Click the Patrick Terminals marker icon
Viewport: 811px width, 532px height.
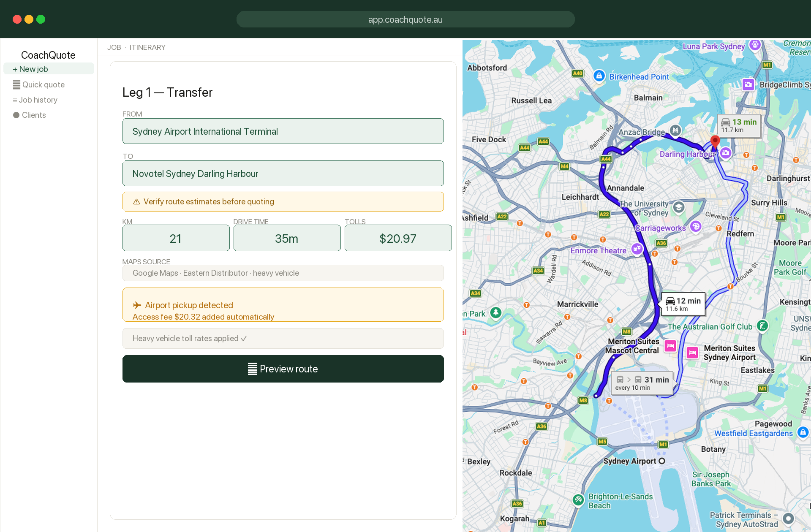(x=788, y=518)
